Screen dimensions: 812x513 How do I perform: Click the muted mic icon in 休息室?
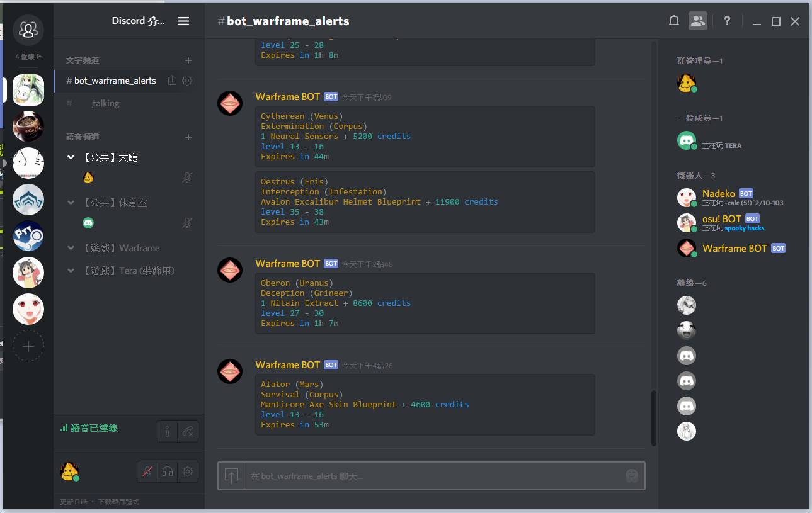187,223
